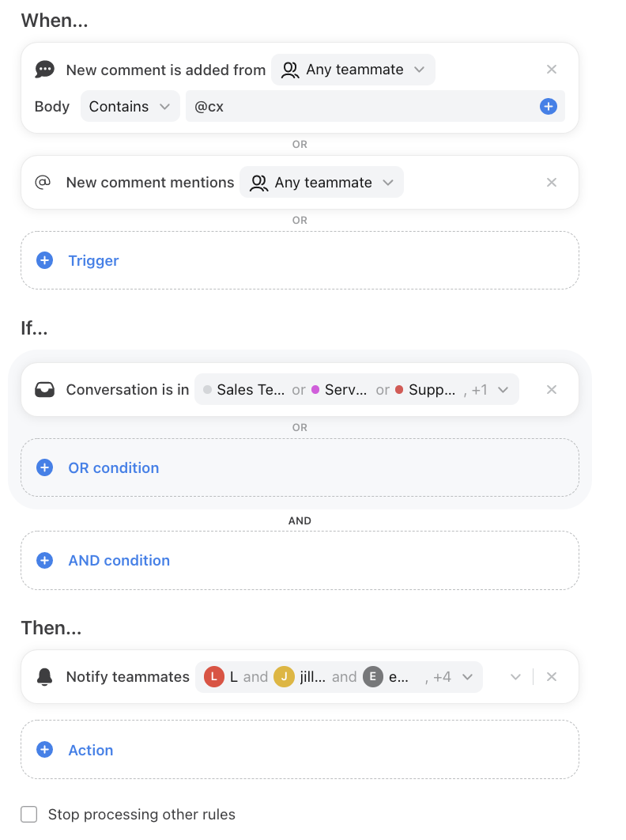Image resolution: width=626 pixels, height=840 pixels.
Task: Expand Notify teammates action options chevron
Action: click(515, 677)
